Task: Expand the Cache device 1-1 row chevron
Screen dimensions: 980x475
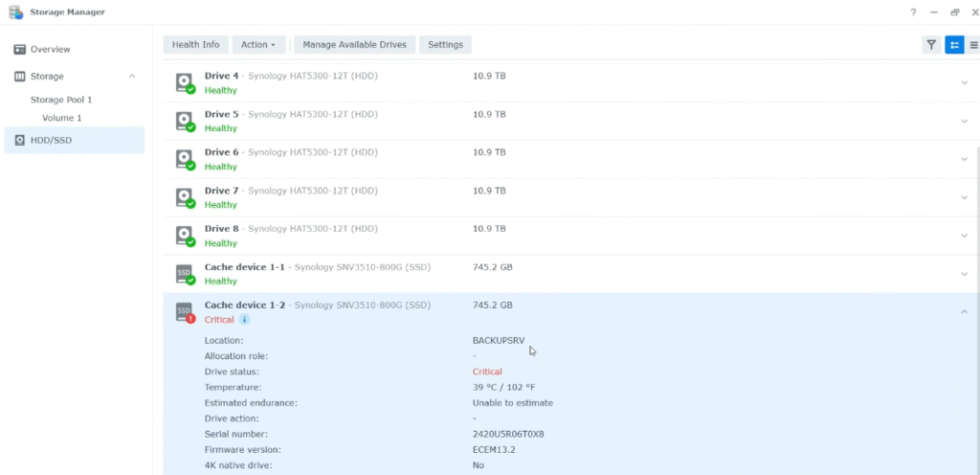Action: (x=965, y=274)
